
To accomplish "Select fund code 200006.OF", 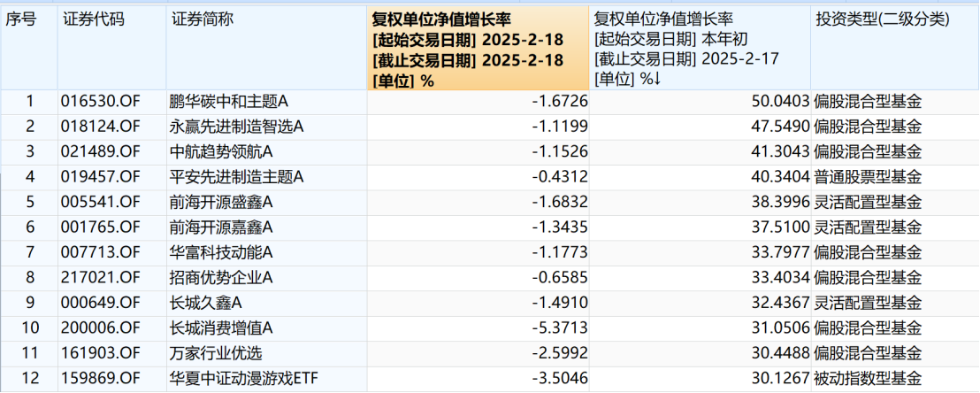I will pos(100,327).
